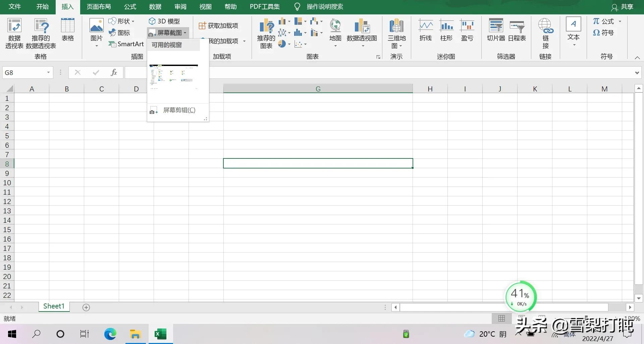Insert a 日程表 timeline
This screenshot has width=644, height=344.
(x=517, y=30)
